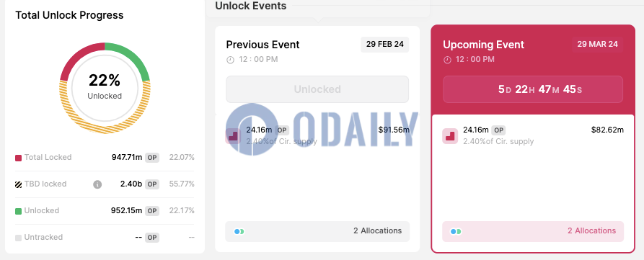This screenshot has height=260, width=644.
Task: Click the grey Untracked legend swatch
Action: pyautogui.click(x=18, y=238)
